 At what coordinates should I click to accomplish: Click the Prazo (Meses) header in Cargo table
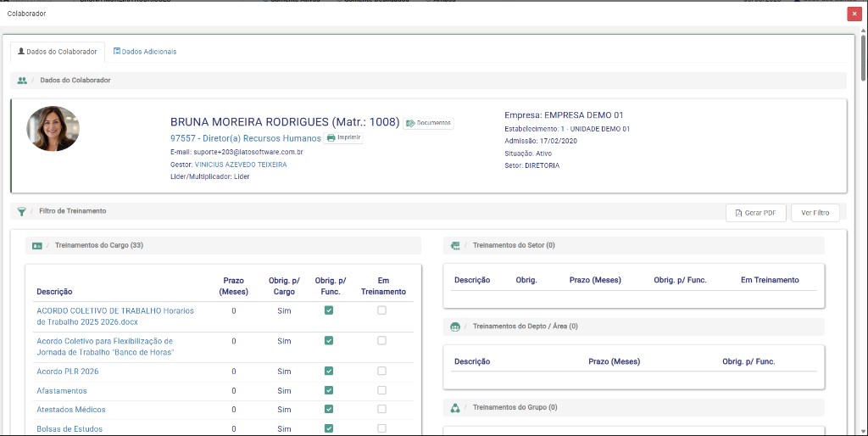[234, 286]
